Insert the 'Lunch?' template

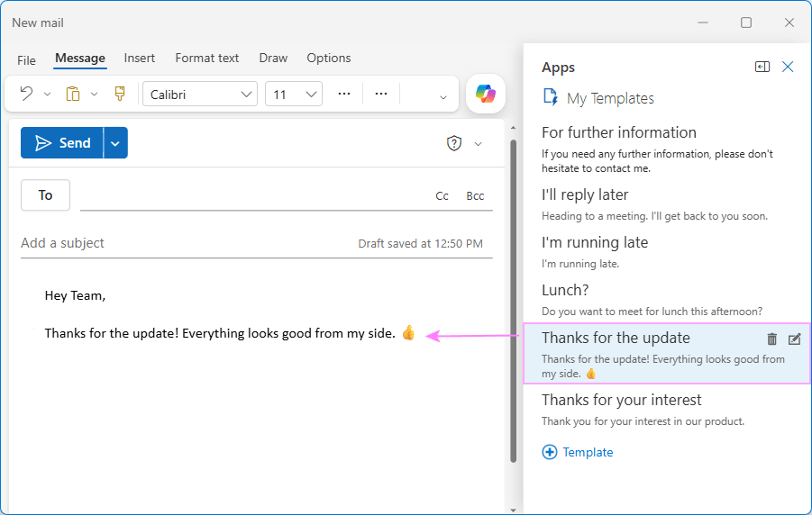667,300
